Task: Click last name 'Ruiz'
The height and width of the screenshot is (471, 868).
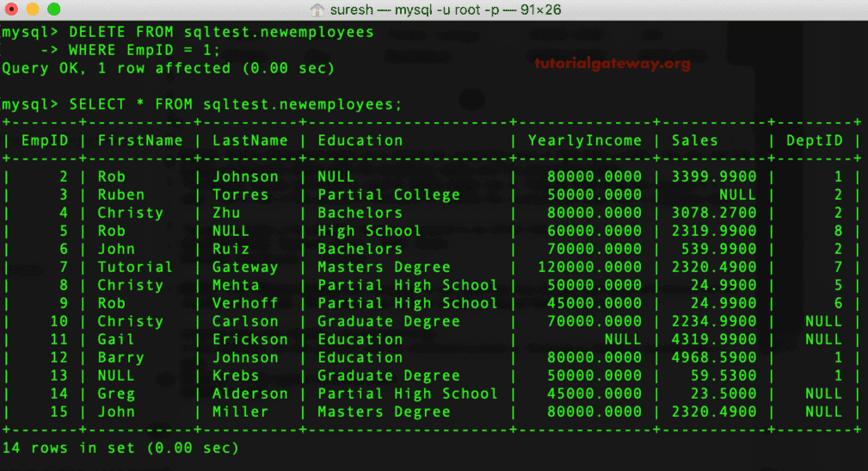Action: click(231, 250)
